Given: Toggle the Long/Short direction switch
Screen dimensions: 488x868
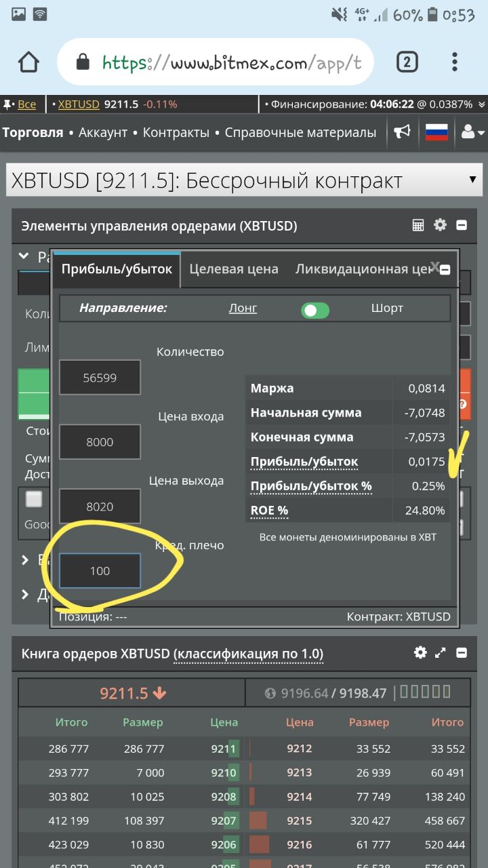Looking at the screenshot, I should pos(315,310).
